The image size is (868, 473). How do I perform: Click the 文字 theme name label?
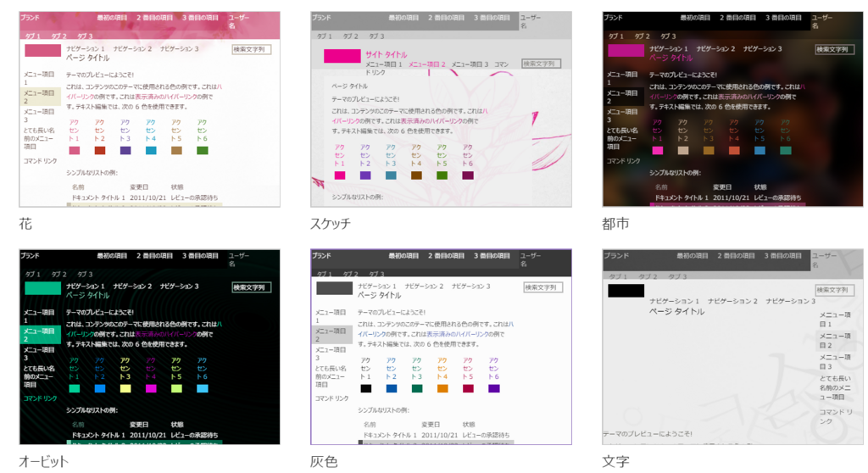coord(615,461)
